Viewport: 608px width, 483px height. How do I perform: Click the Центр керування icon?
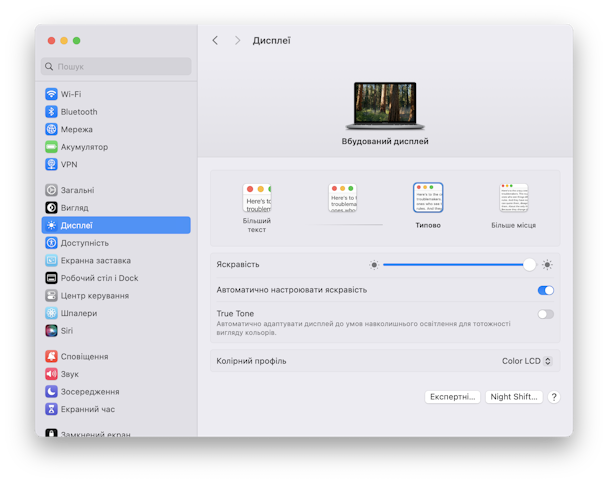(x=51, y=295)
